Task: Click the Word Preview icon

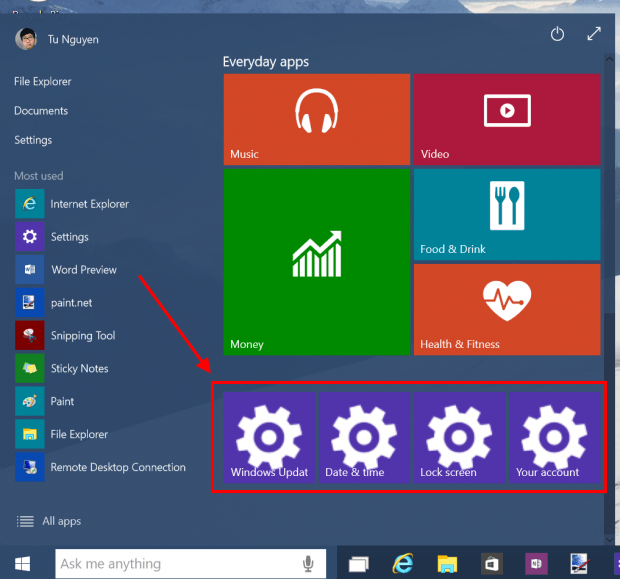Action: tap(30, 269)
